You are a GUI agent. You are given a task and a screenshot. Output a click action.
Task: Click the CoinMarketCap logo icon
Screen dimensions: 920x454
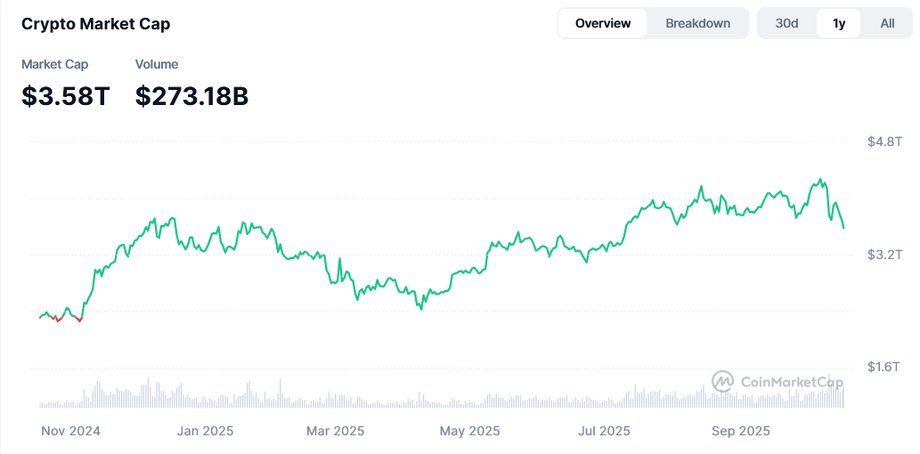click(723, 381)
